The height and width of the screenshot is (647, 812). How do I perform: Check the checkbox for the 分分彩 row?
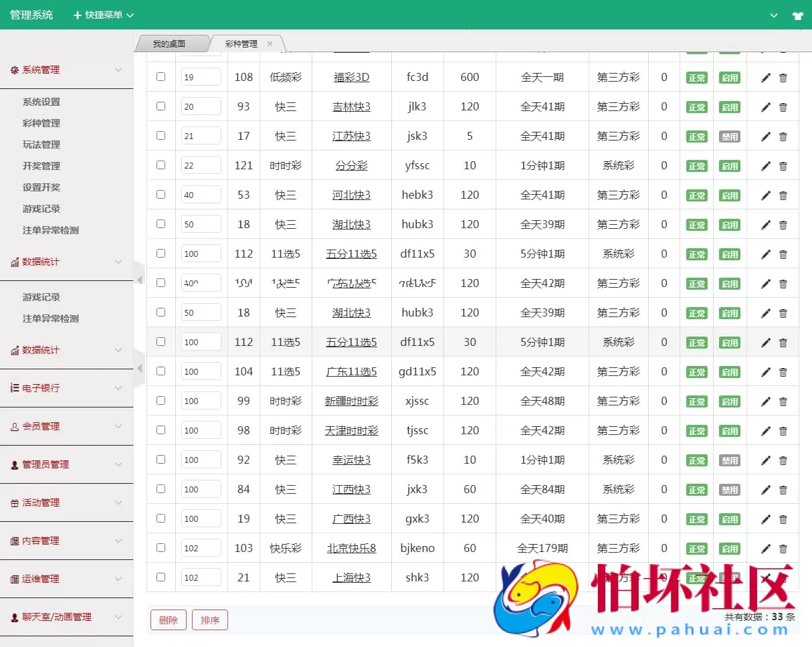tap(160, 165)
